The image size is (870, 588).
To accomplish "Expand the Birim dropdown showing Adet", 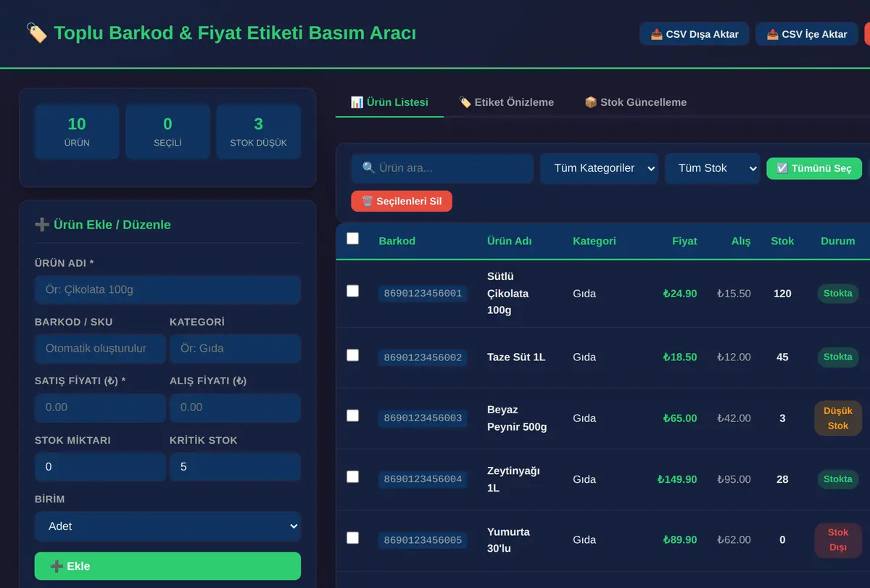I will (167, 526).
